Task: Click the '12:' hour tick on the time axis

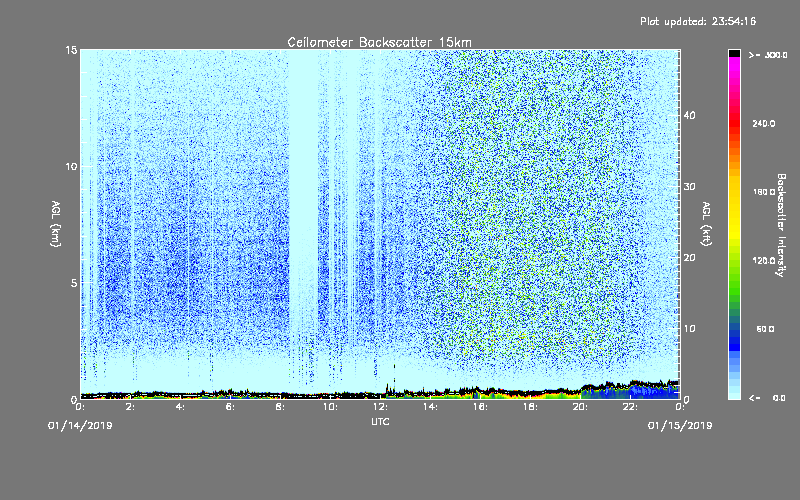Action: coord(380,407)
